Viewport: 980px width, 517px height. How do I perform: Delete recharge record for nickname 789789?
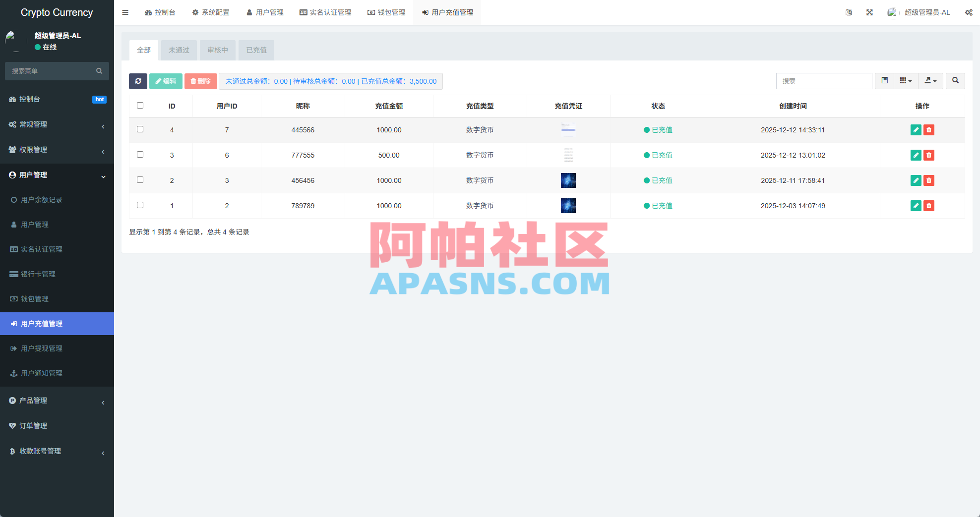click(x=929, y=206)
